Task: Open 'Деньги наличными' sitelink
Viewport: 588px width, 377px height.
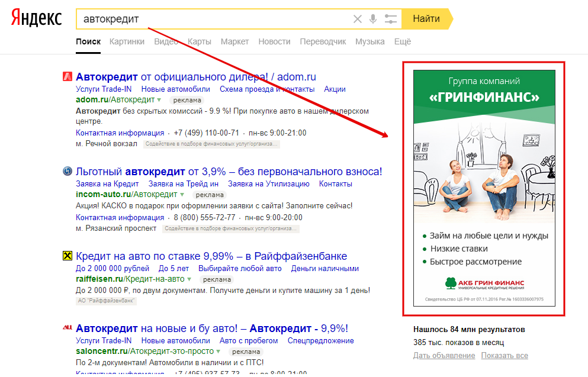Action: click(x=324, y=269)
